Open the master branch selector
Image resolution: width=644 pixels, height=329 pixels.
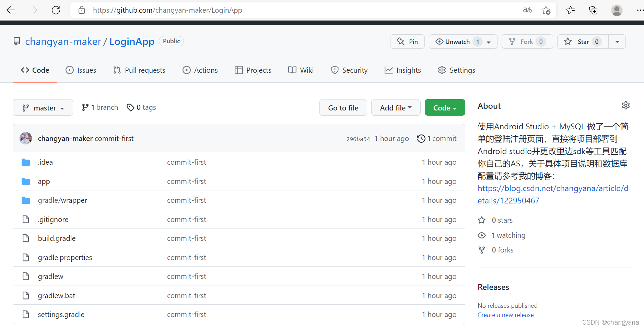click(x=43, y=108)
